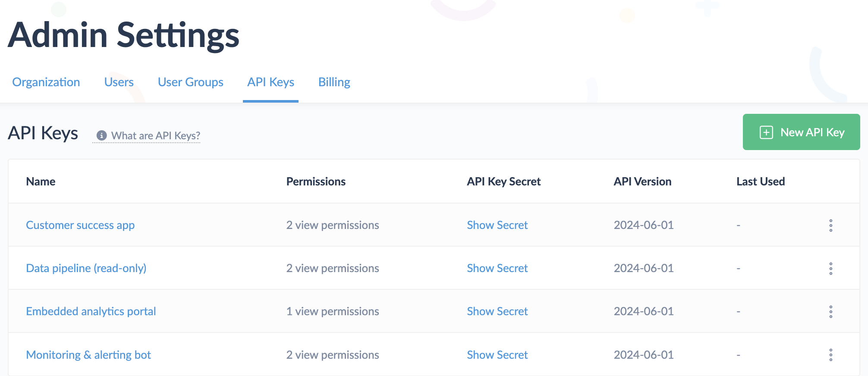
Task: Select the API Keys tab
Action: (x=270, y=82)
